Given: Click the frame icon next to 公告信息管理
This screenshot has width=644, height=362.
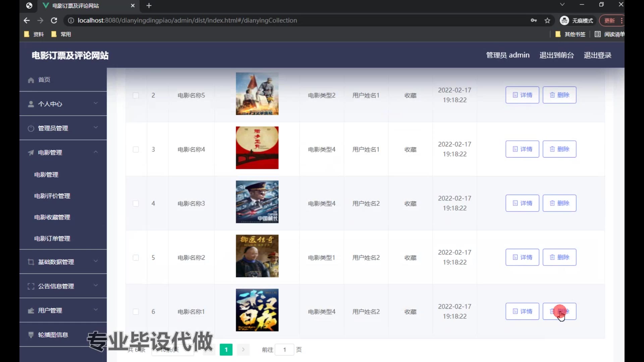Looking at the screenshot, I should 31,286.
